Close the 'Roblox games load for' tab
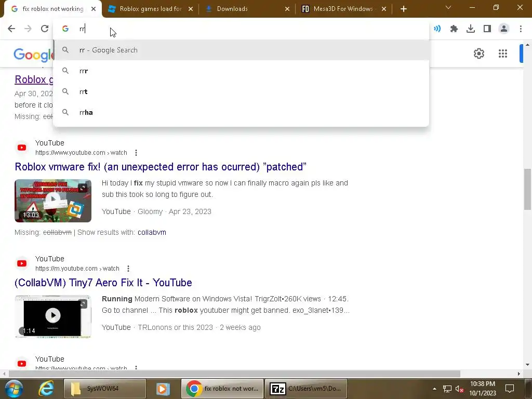Viewport: 532px width, 399px height. click(x=191, y=9)
